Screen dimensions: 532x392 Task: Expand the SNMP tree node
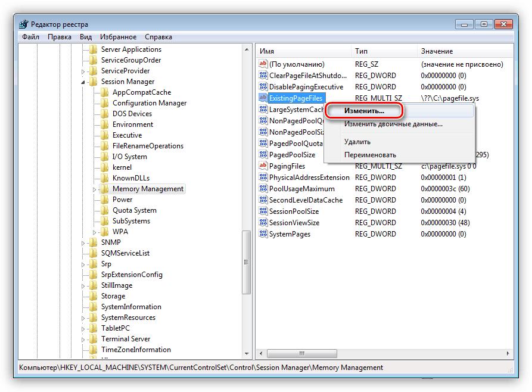(83, 243)
